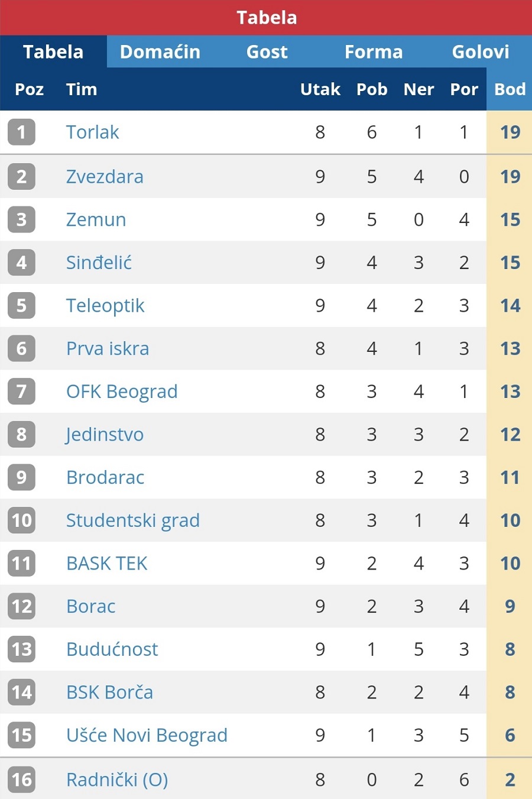Click the position 16 badge icon
This screenshot has height=799, width=532.
pyautogui.click(x=21, y=779)
